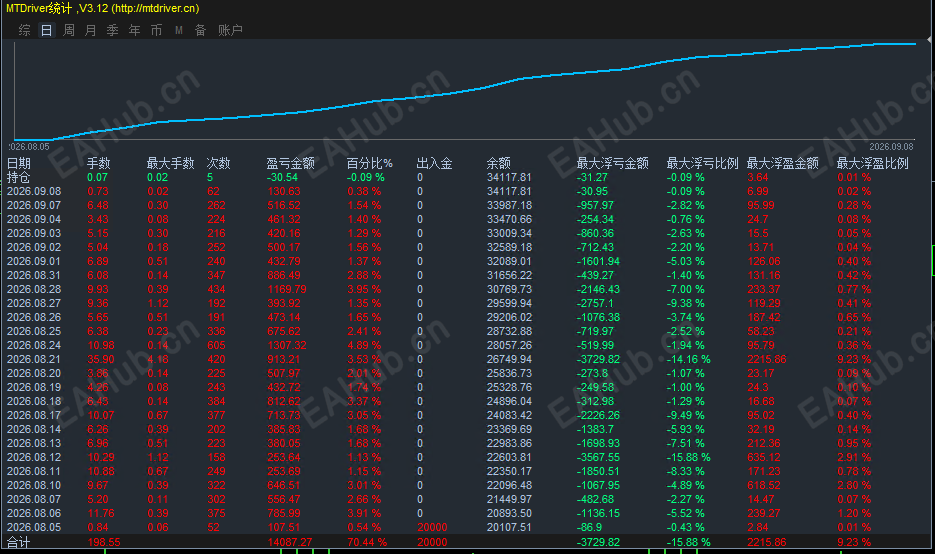Click chart start date label 026.08.05
This screenshot has height=554, width=935.
click(x=29, y=147)
